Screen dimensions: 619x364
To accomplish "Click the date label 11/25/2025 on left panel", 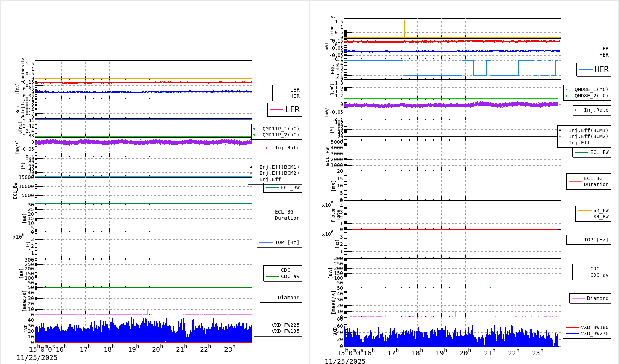I will coord(37,358).
